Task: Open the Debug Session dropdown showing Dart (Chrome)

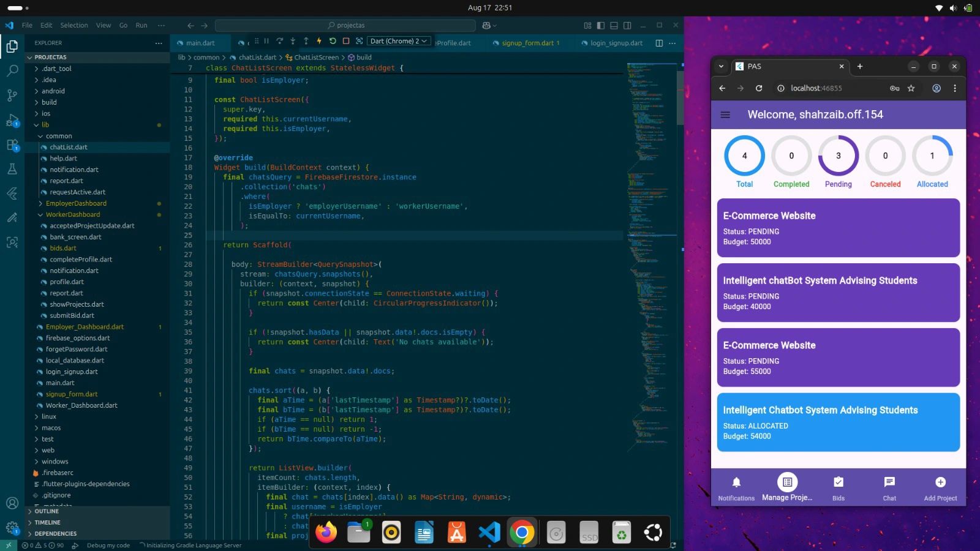Action: click(x=399, y=40)
